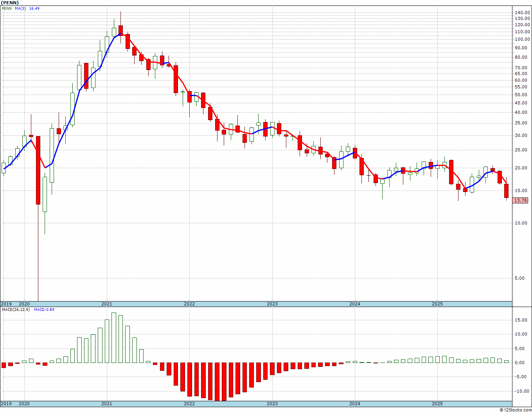The height and width of the screenshot is (413, 532).
Task: Click 2025 on the MACD panel time axis
Action: (x=437, y=404)
